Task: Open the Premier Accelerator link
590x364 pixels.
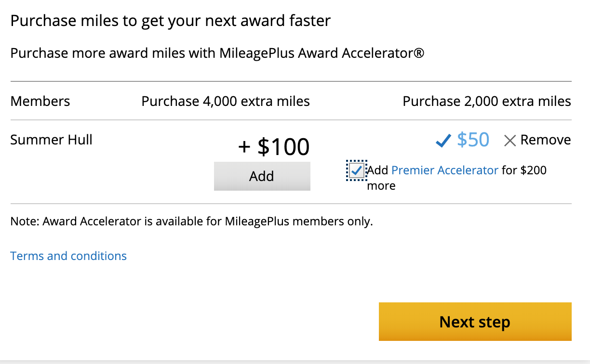Action: click(445, 170)
